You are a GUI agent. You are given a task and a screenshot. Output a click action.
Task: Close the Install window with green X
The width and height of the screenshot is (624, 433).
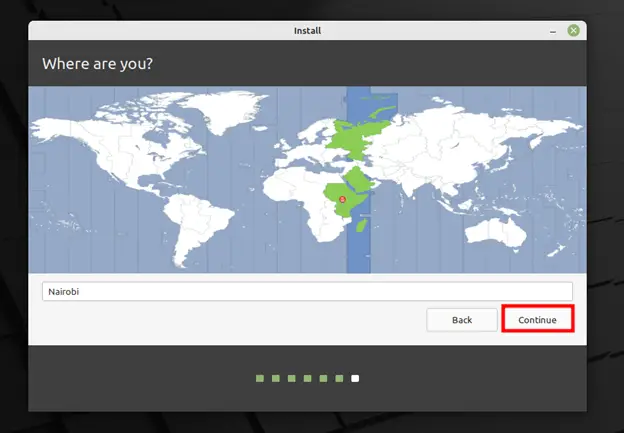click(573, 31)
